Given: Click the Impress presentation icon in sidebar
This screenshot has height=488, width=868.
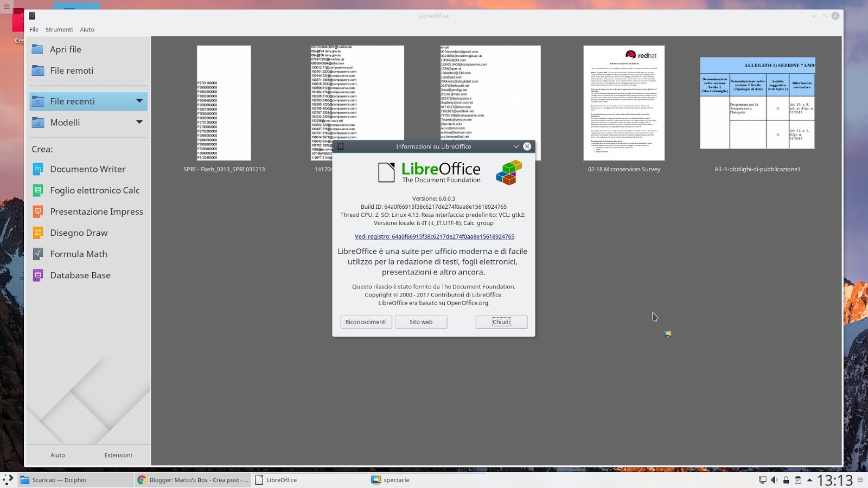Looking at the screenshot, I should [x=38, y=211].
